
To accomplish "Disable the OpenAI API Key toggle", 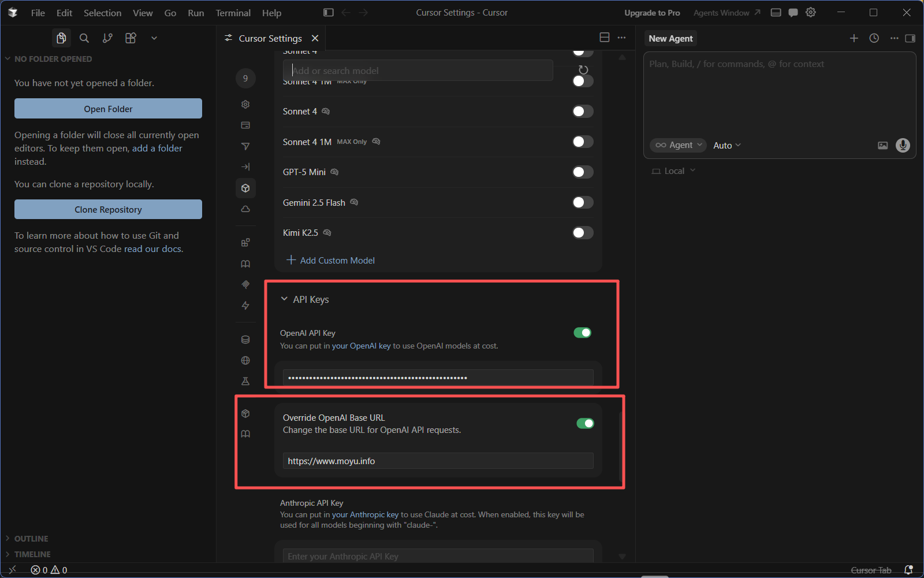I will [x=582, y=333].
